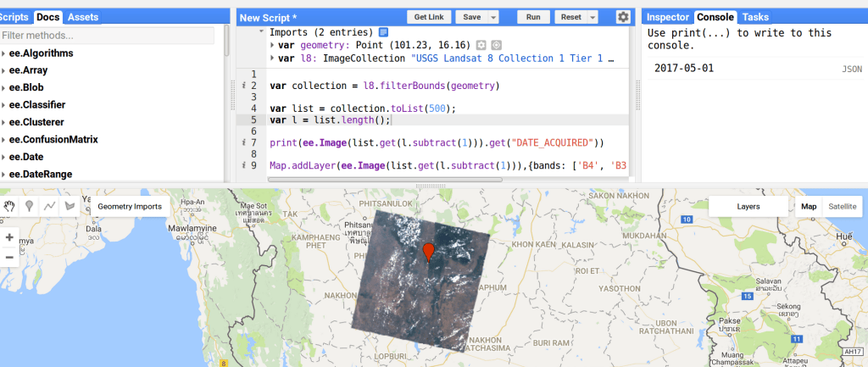Expand var geometry import entry

click(x=272, y=45)
